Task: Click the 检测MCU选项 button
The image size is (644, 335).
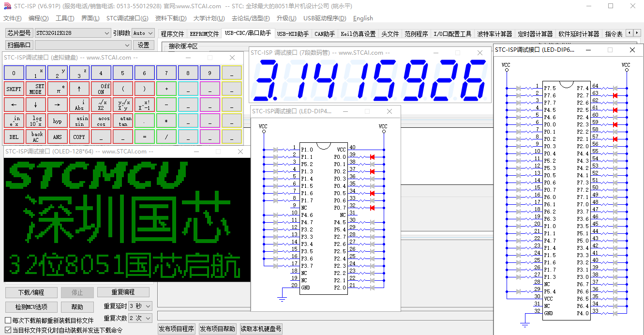Action: coord(31,307)
